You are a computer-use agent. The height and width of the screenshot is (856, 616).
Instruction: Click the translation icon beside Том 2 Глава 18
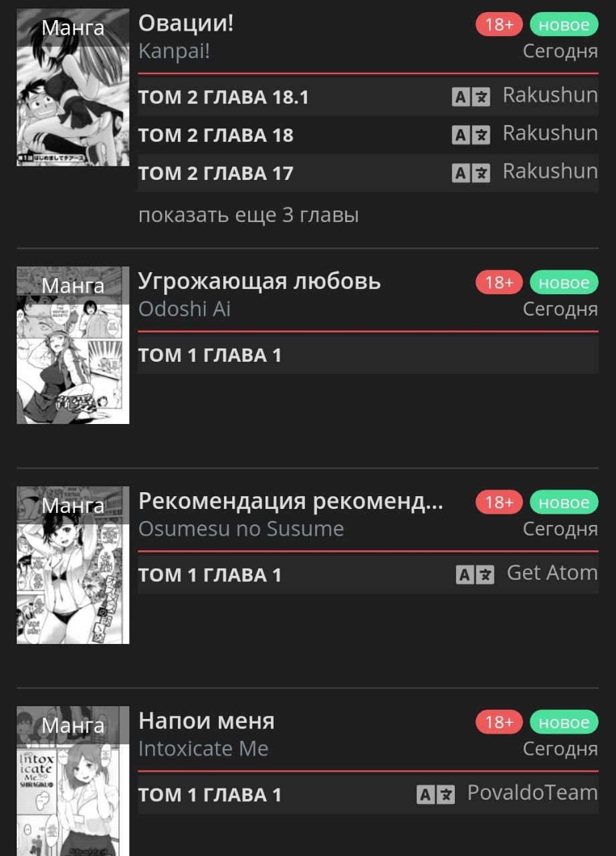(472, 135)
